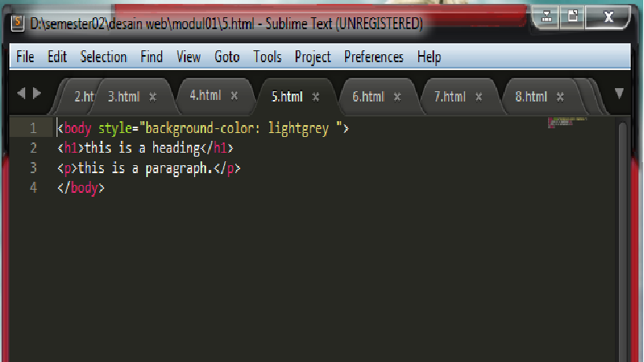The image size is (644, 362).
Task: Click the opening <h1> tag
Action: (71, 148)
